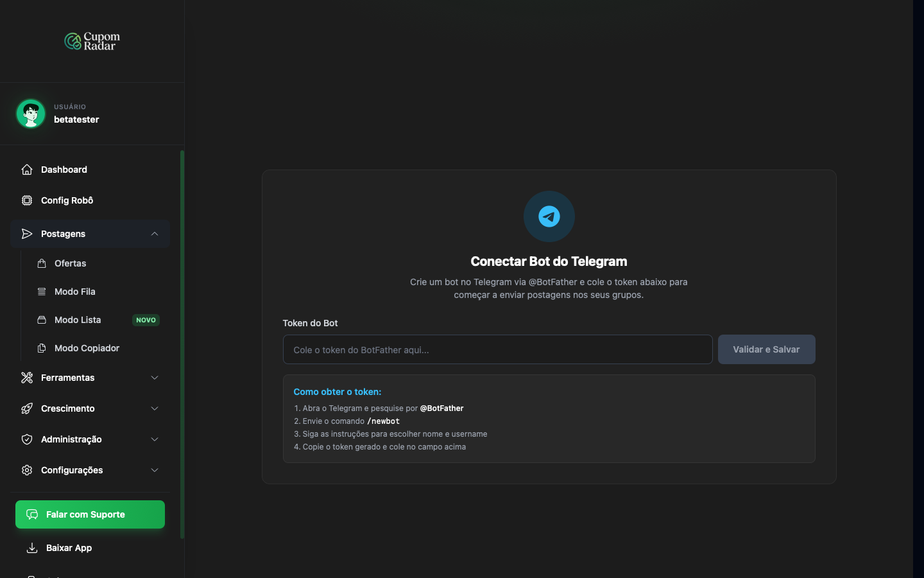Select the Modo Lista icon
The width and height of the screenshot is (924, 578).
click(42, 320)
